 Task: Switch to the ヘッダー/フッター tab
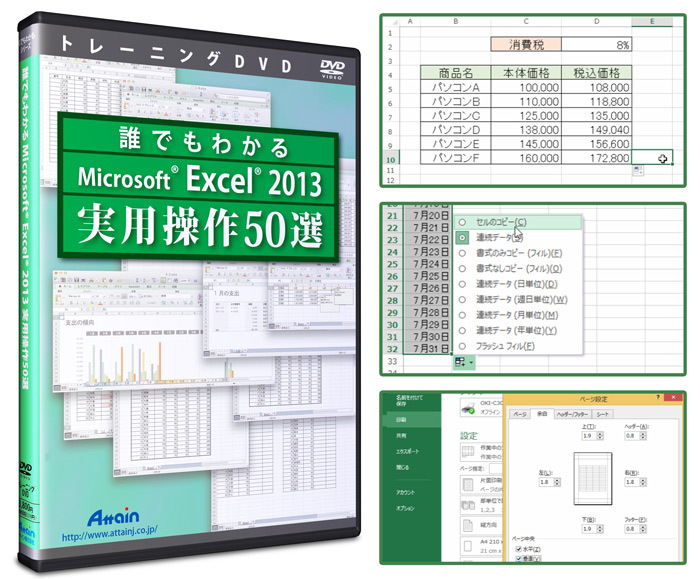coord(573,414)
